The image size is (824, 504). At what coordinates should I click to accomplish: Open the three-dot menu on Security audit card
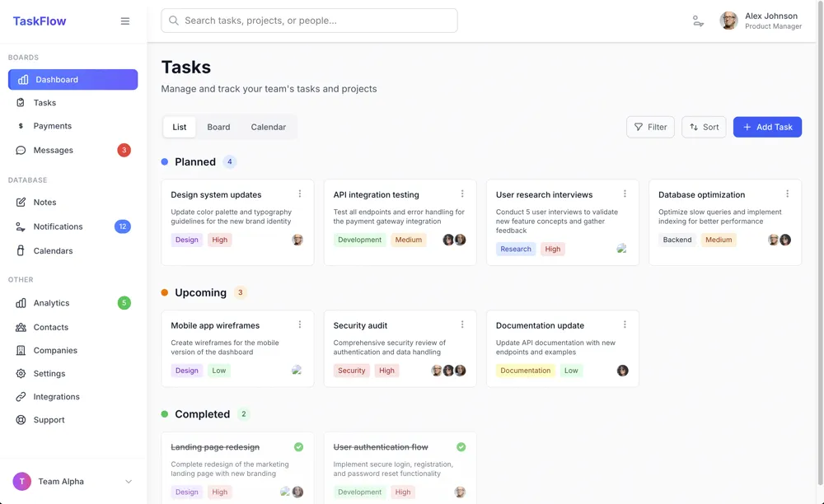point(462,325)
